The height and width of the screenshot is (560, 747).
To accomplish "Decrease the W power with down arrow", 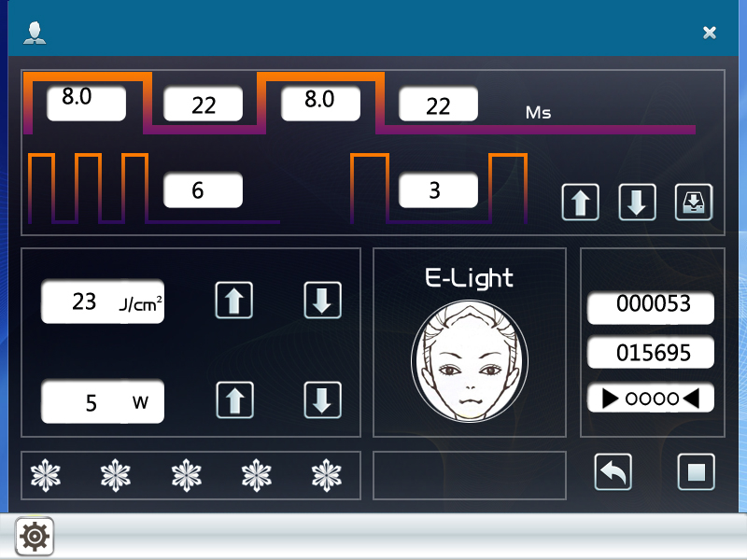I will click(x=322, y=400).
